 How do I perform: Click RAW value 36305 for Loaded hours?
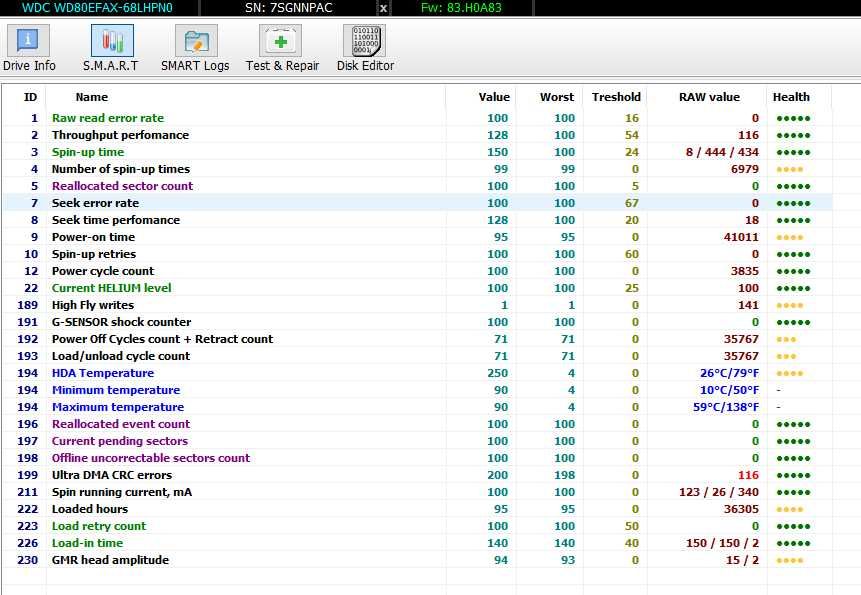741,509
